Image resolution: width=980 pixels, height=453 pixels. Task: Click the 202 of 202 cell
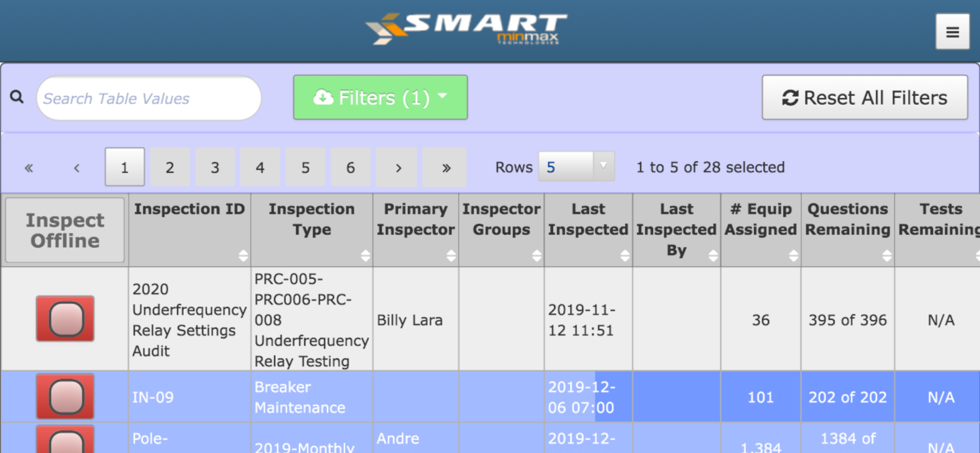[848, 397]
